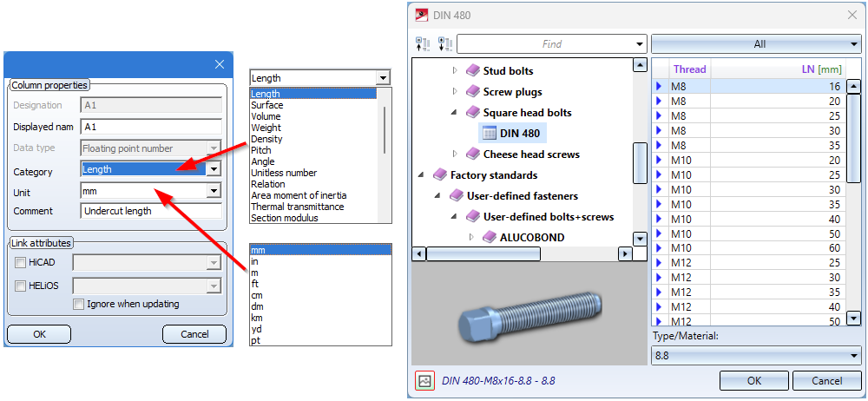The image size is (868, 401).
Task: Click the tree horizontal scrollbar thumb
Action: click(483, 254)
